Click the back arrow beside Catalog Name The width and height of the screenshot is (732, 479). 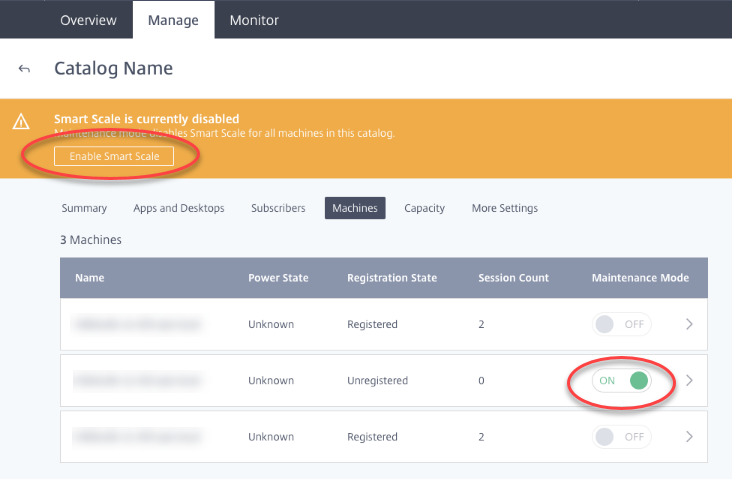tap(24, 69)
